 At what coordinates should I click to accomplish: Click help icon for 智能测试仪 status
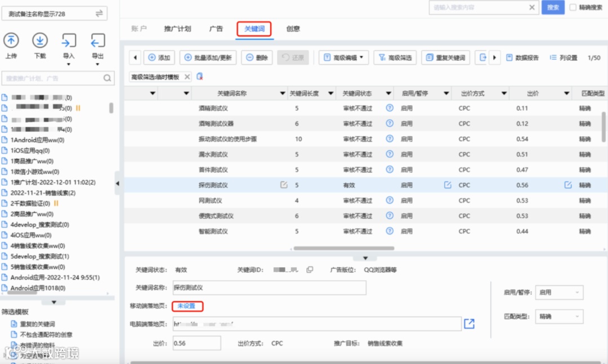coord(390,231)
